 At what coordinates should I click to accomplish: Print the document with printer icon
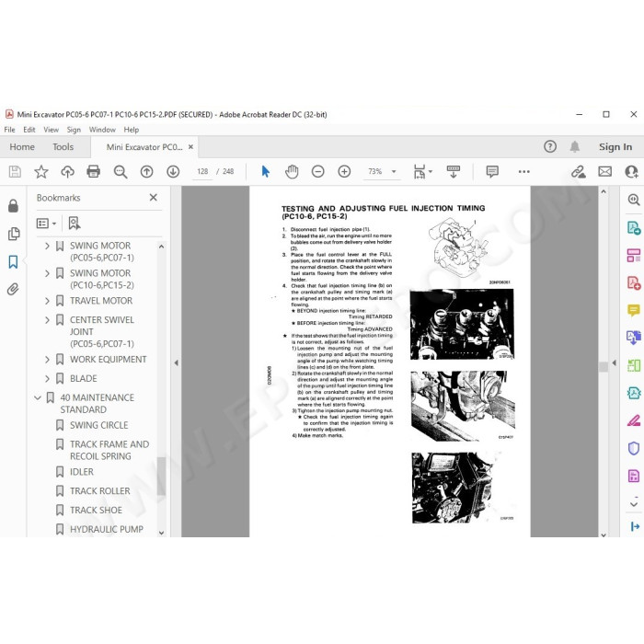point(94,171)
